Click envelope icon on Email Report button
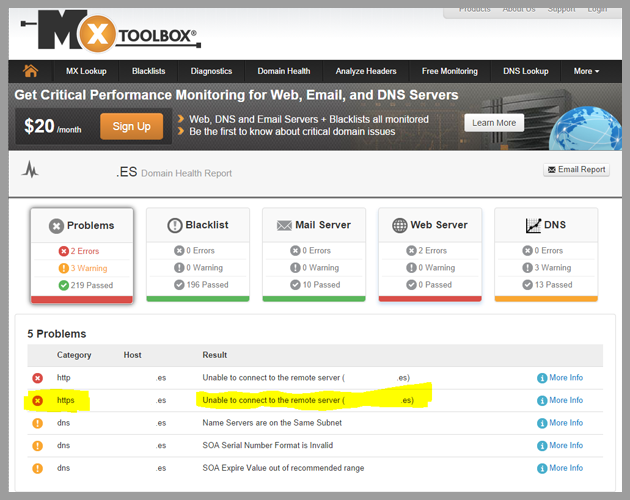 (552, 170)
